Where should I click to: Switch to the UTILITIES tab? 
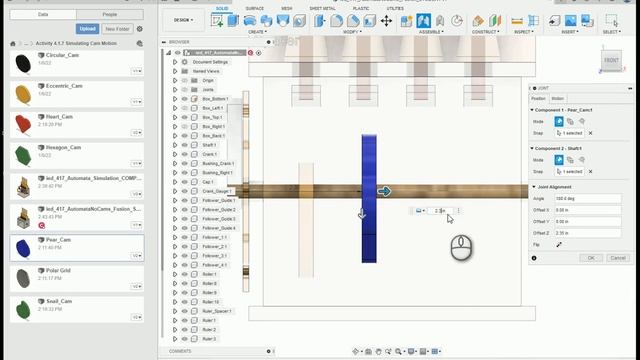click(x=395, y=9)
